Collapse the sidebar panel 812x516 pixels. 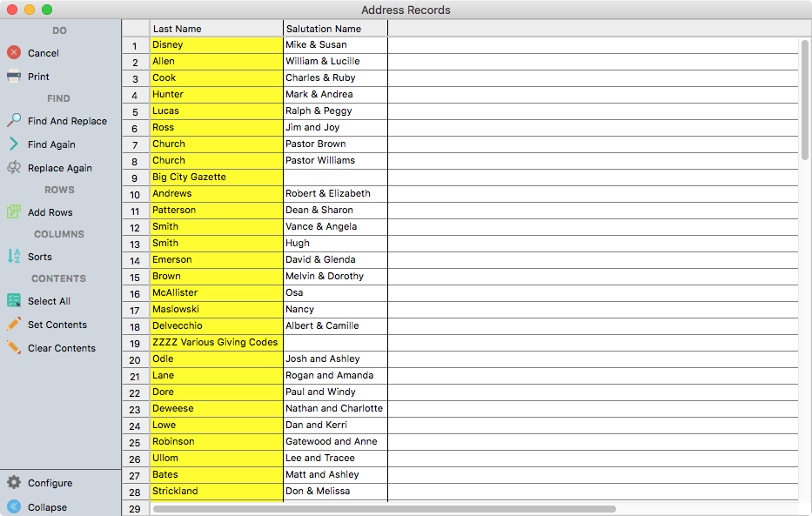(x=14, y=506)
